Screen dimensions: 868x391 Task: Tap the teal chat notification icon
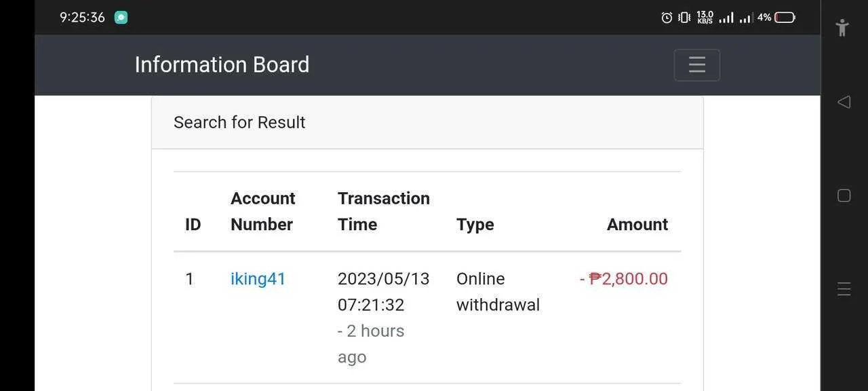click(x=121, y=18)
